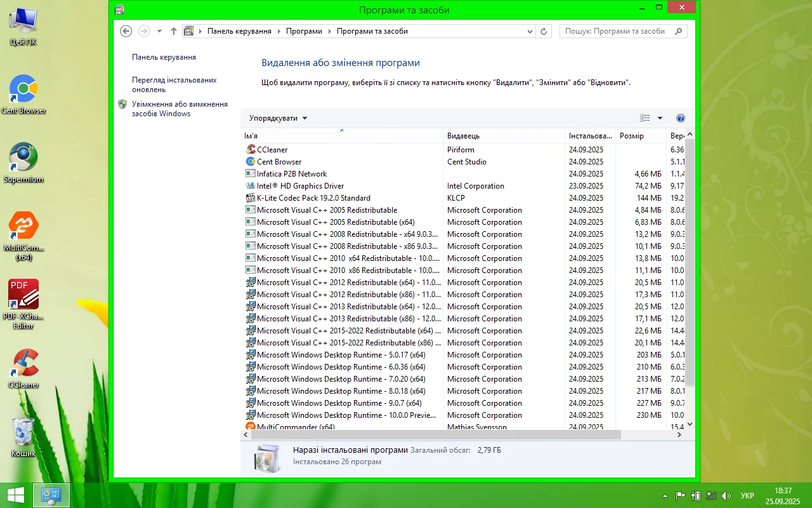812x508 pixels.
Task: Expand the address bar history dropdown
Action: click(530, 31)
